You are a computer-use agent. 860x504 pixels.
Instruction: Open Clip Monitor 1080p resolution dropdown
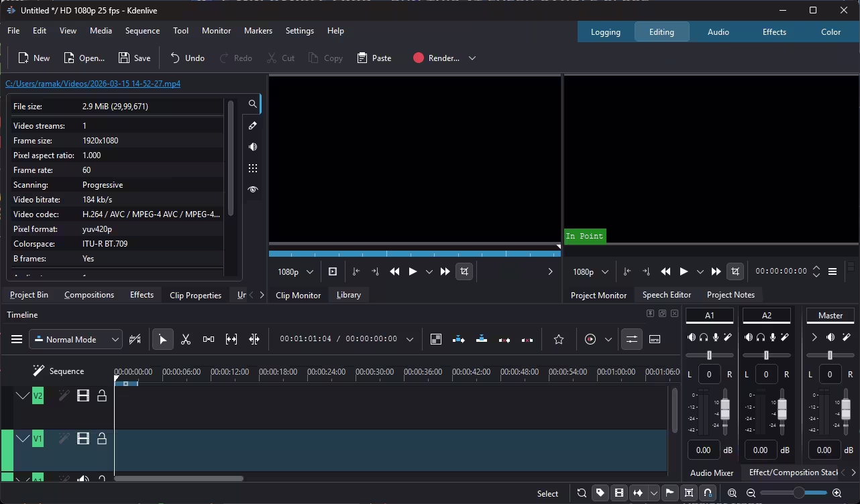pos(296,271)
